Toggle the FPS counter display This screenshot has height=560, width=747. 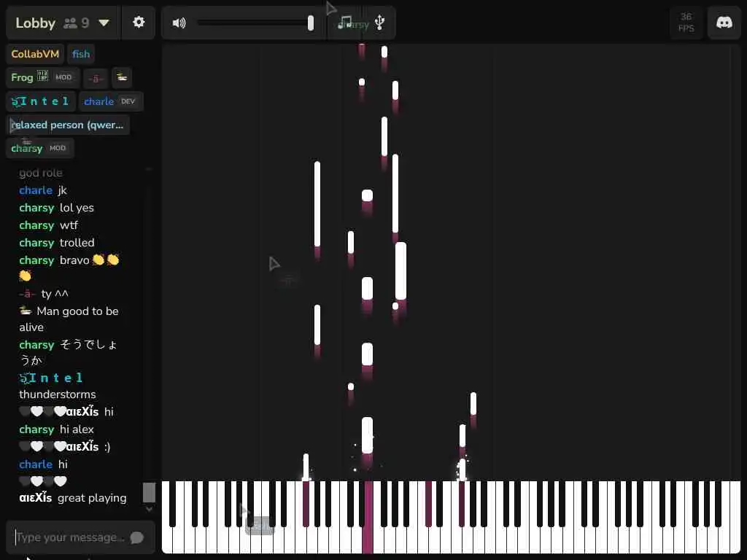point(686,23)
